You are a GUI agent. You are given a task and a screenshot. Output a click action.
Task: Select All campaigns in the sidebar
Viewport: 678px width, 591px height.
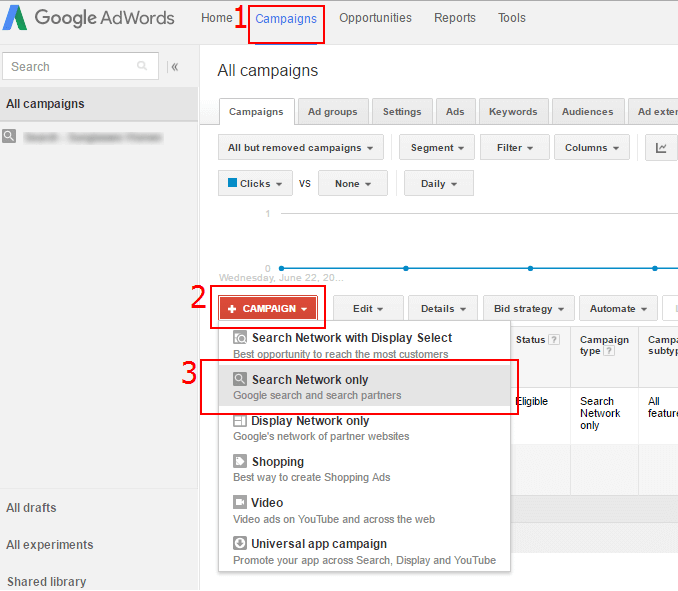(99, 104)
